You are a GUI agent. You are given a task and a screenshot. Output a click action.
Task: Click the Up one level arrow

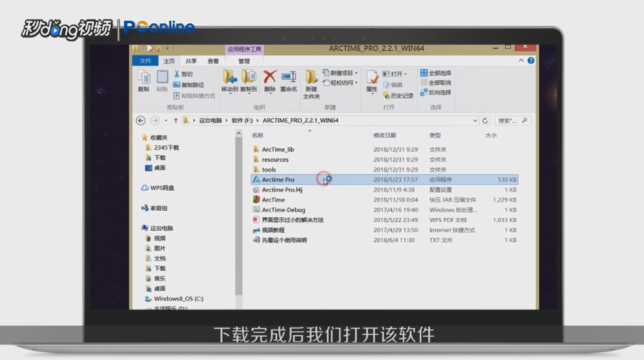[176, 120]
